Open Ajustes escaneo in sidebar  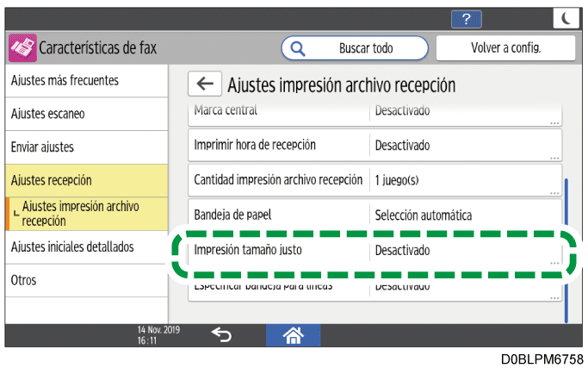tap(86, 114)
